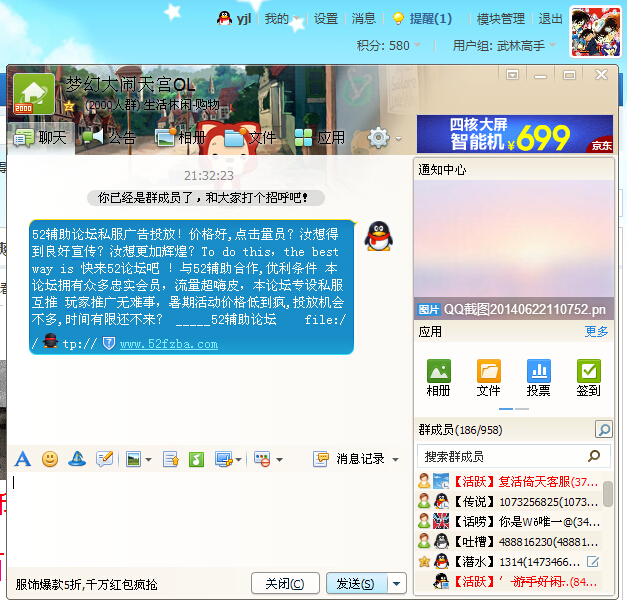Switch to the 应用 tab
The width and height of the screenshot is (627, 600).
click(x=319, y=138)
